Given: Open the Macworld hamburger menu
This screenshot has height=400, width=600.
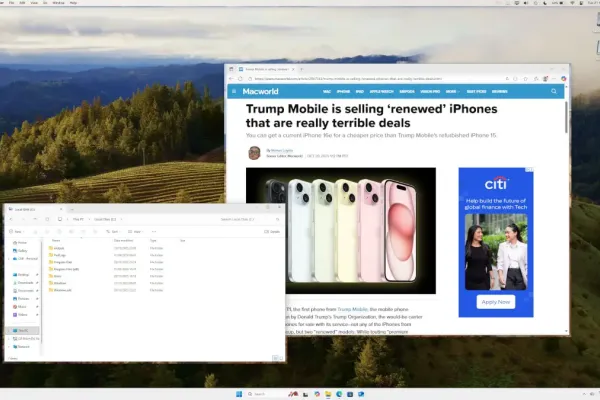Looking at the screenshot, I should point(234,91).
